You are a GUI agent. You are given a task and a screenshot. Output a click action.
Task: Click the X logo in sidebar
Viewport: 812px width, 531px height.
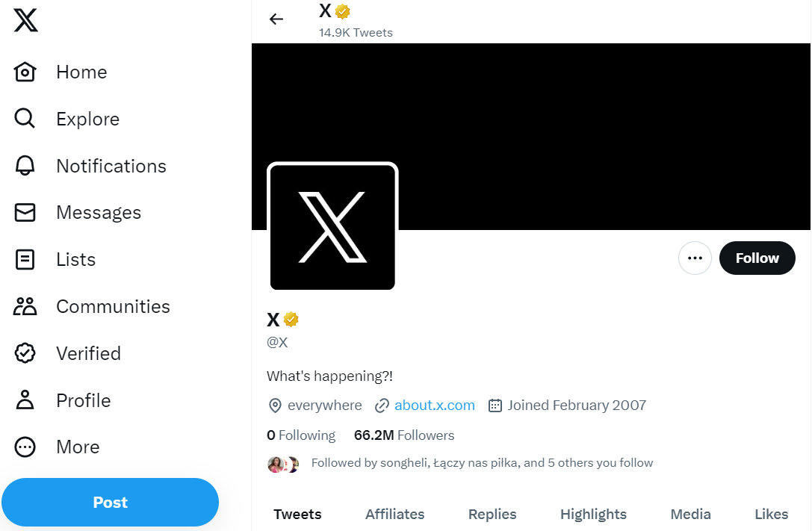[25, 20]
